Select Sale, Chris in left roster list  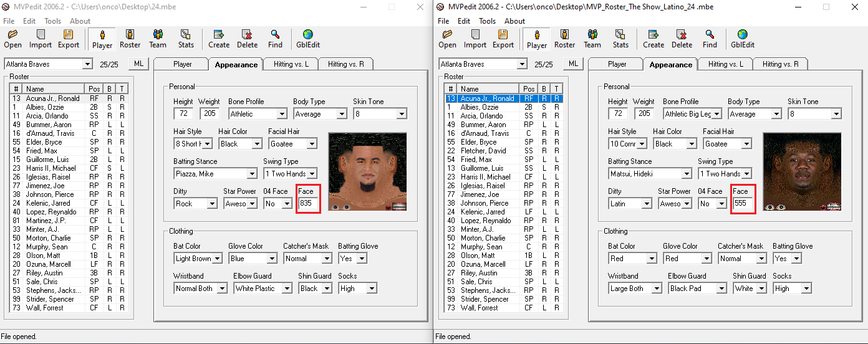(x=68, y=282)
